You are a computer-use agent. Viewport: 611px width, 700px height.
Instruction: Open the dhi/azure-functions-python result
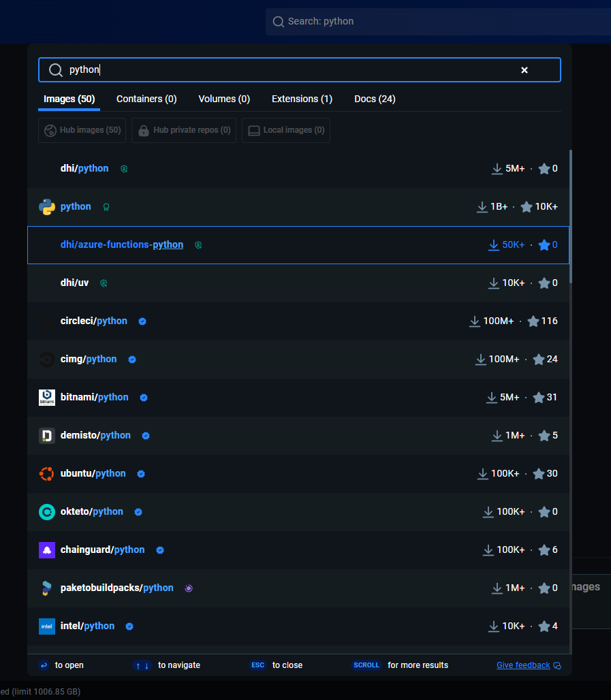pos(298,245)
